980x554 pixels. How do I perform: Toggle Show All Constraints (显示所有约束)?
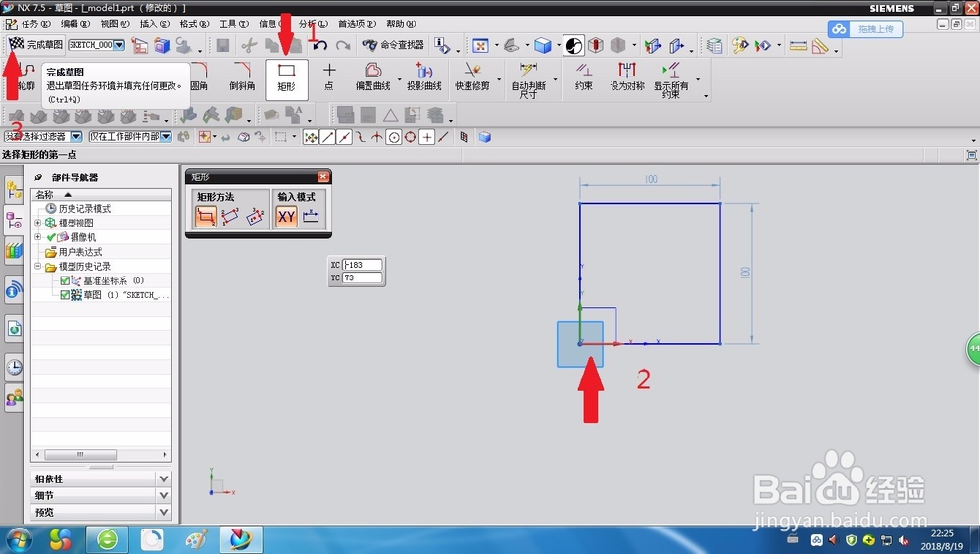click(670, 80)
